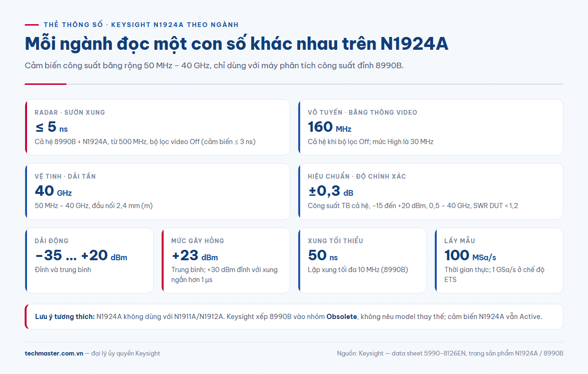Click the 'LẤY MẪU' card label
Viewport: 588px width, 374px height.
click(459, 241)
